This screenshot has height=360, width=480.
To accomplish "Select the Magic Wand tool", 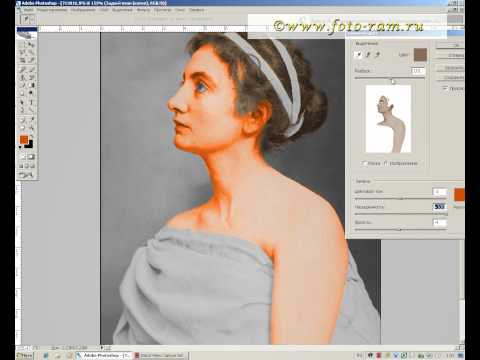I will [31, 52].
